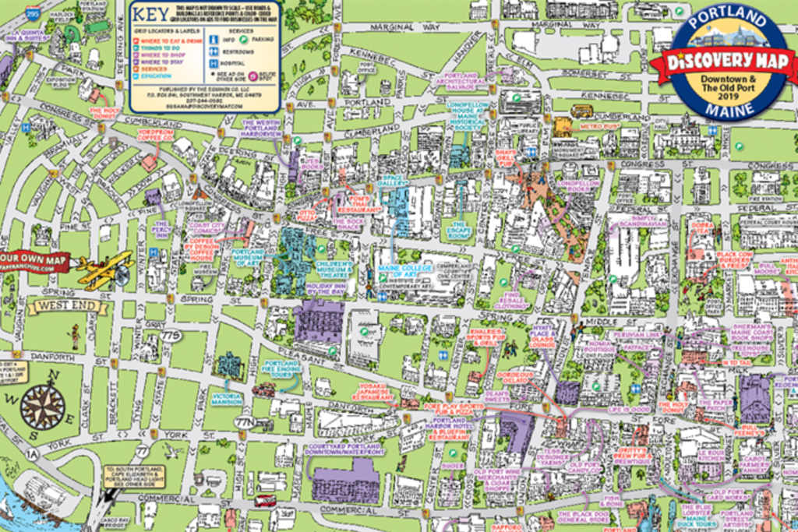
Task: Click the hospital H icon near Valley St
Action: coord(26,129)
